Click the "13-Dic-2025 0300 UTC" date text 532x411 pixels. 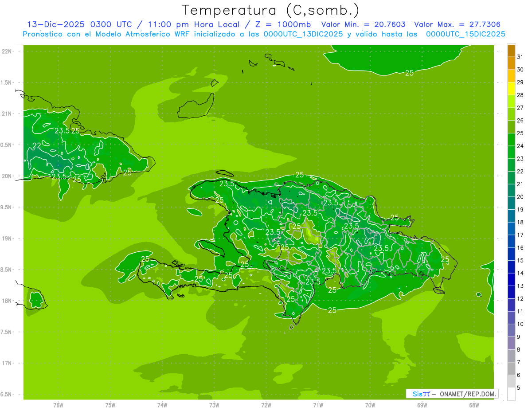79,24
